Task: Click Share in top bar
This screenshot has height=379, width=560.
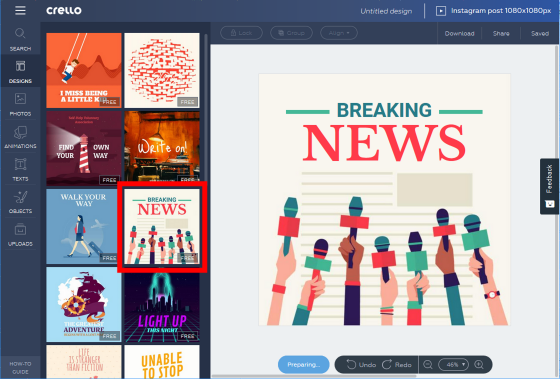Action: coord(501,33)
